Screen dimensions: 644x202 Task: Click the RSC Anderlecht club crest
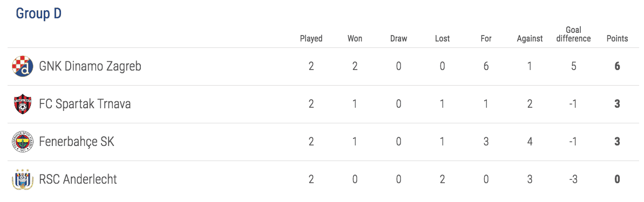[22, 179]
